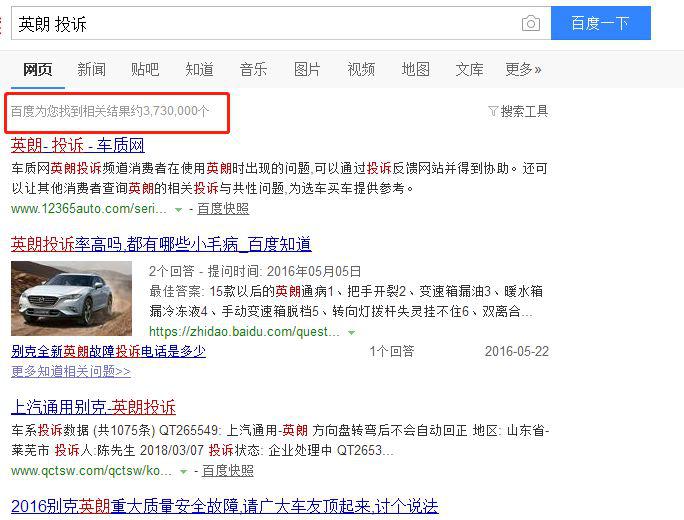
Task: Expand arrow next to www.qctsw.com URL
Action: click(x=184, y=472)
